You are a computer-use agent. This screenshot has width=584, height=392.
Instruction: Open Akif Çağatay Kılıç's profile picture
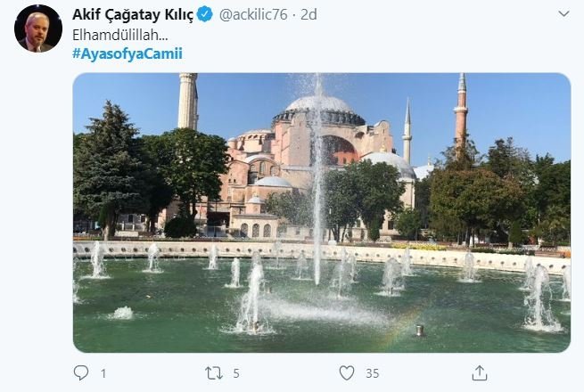click(38, 29)
